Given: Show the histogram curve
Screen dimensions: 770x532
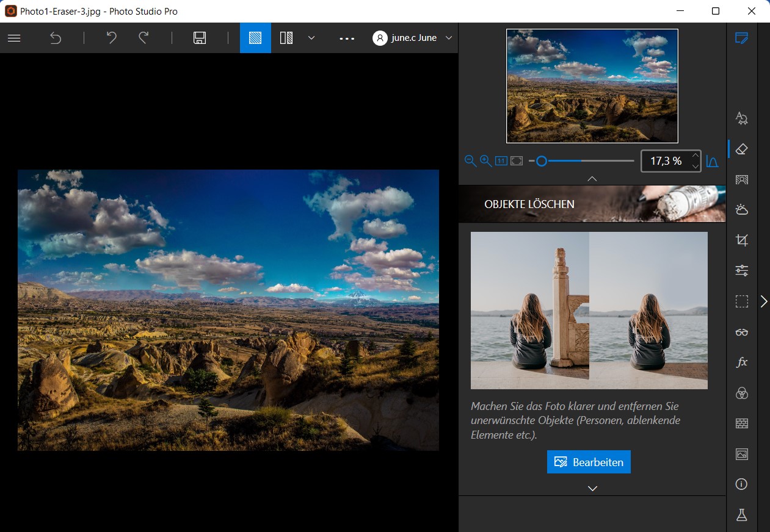Looking at the screenshot, I should tap(712, 161).
